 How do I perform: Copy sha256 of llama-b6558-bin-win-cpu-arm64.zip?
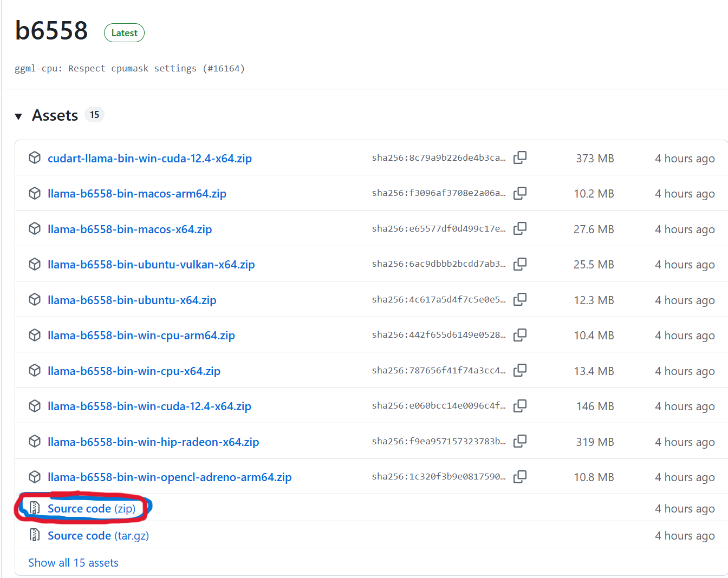coord(520,335)
